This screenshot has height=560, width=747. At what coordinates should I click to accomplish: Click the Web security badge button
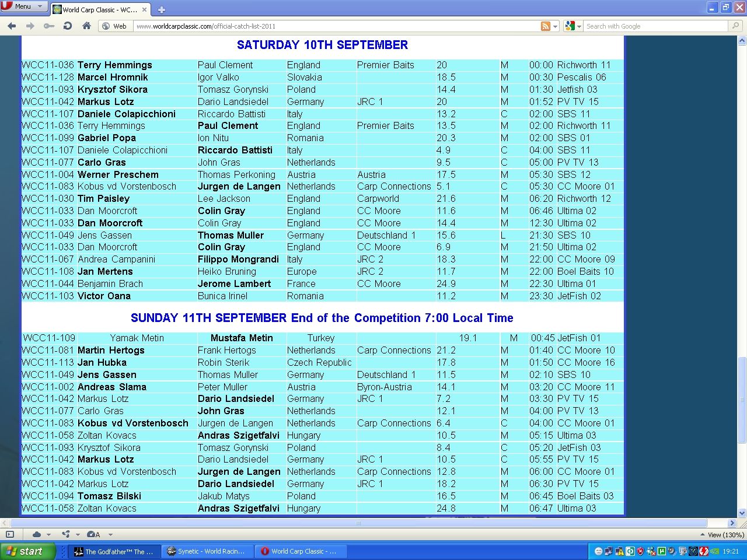(114, 26)
